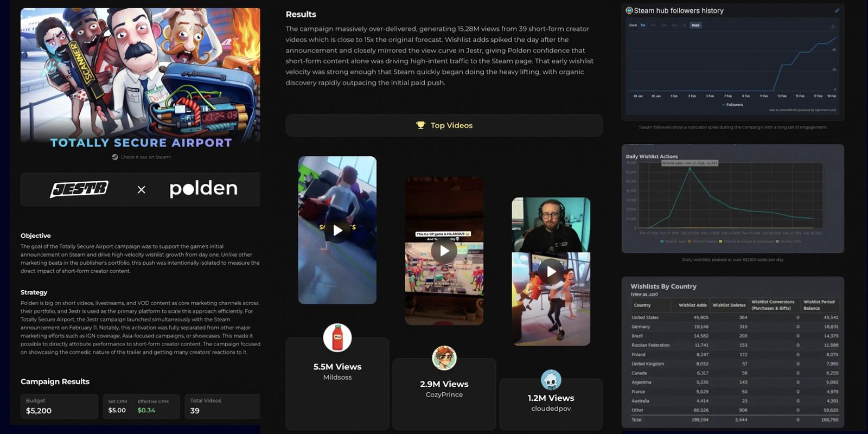Click the '$5,200' budget value
Viewport: 868px width, 434px height.
[39, 411]
